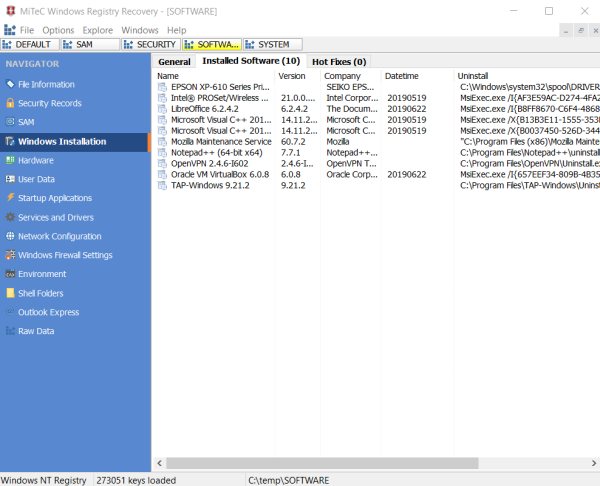
Task: Open the Explore menu
Action: point(98,30)
